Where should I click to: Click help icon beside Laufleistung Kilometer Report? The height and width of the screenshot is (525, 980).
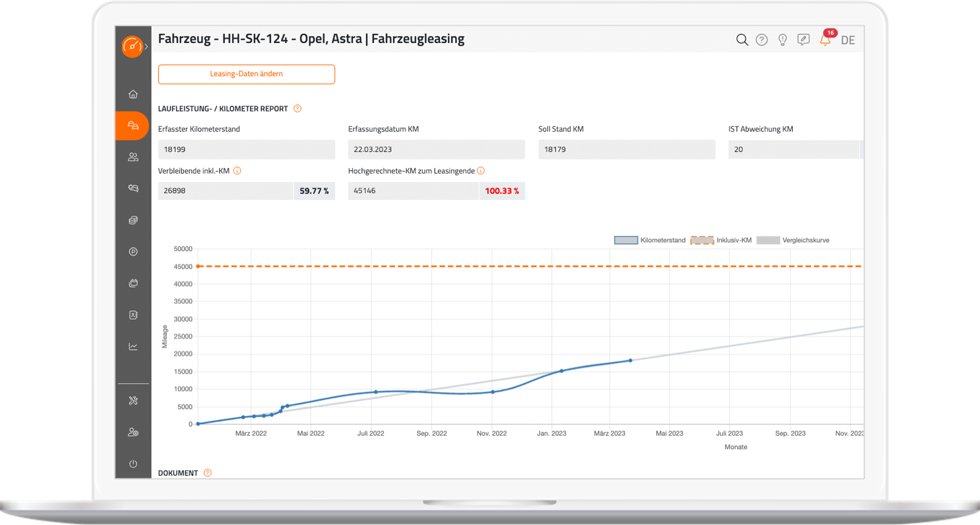click(297, 109)
